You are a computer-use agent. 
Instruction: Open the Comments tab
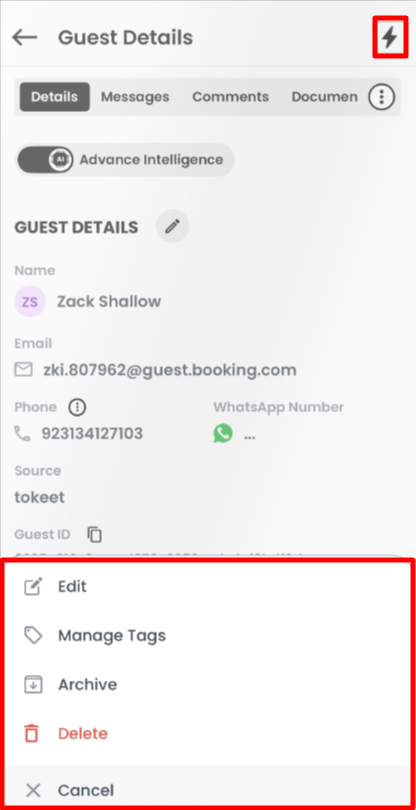pos(230,97)
